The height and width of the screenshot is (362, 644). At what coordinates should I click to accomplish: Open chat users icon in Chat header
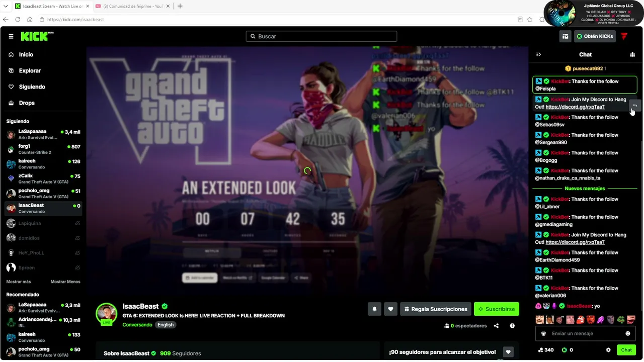click(632, 54)
